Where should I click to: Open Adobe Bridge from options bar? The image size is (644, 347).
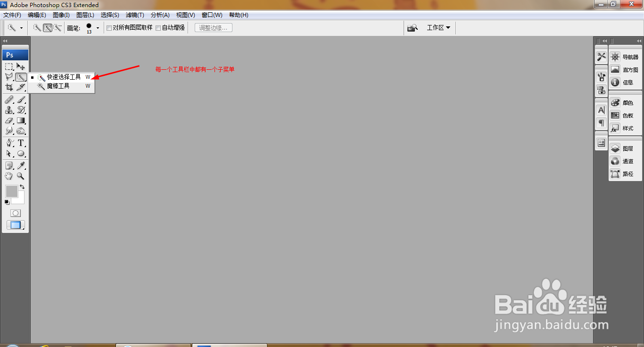tap(413, 28)
